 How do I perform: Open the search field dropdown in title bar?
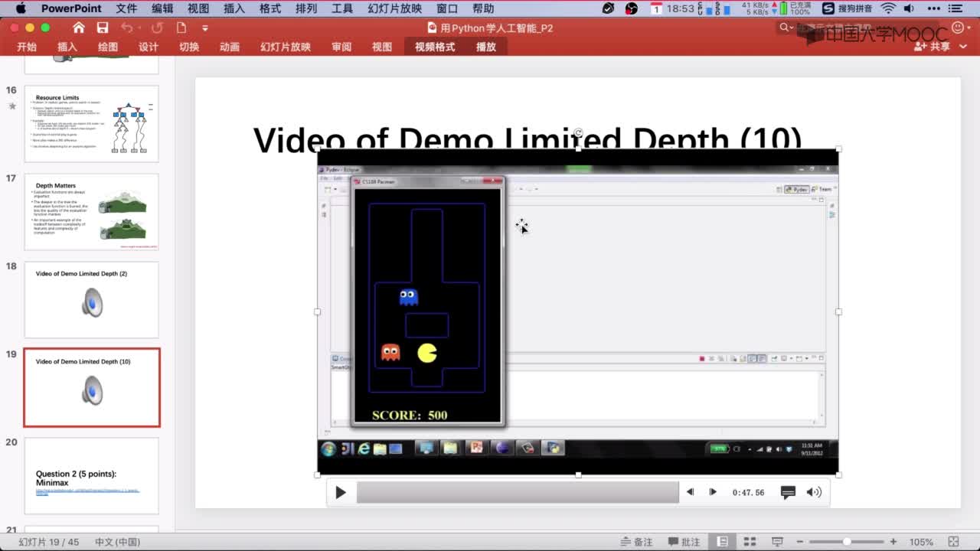[786, 28]
